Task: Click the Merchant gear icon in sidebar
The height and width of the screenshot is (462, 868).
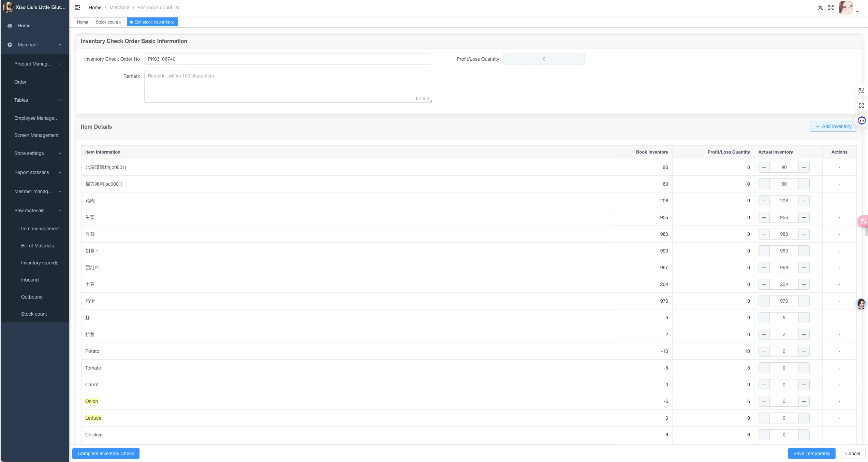Action: pyautogui.click(x=10, y=45)
